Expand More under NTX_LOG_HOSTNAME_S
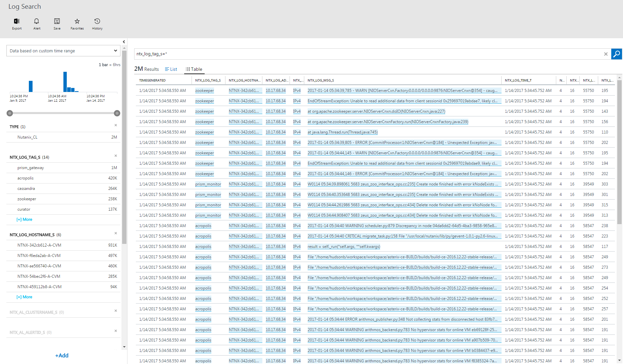The image size is (623, 364). 24,297
